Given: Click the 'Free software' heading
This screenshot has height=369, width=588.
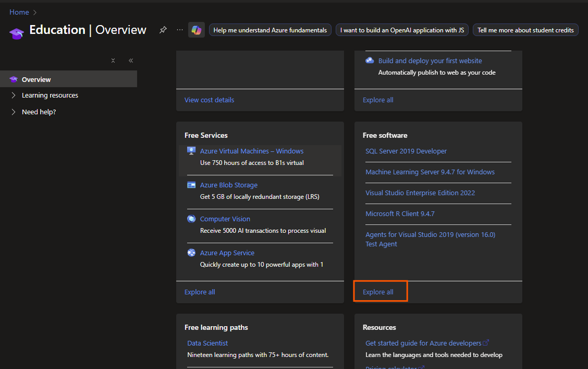Looking at the screenshot, I should (x=385, y=135).
